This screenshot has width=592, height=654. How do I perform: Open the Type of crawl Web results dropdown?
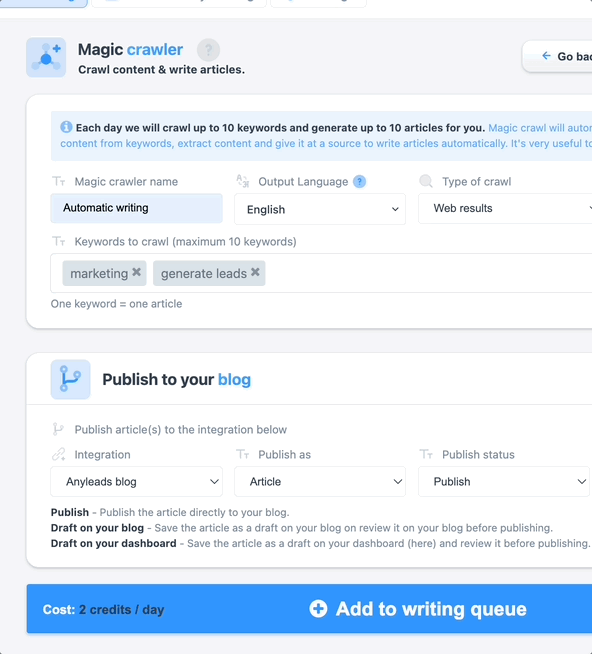505,208
